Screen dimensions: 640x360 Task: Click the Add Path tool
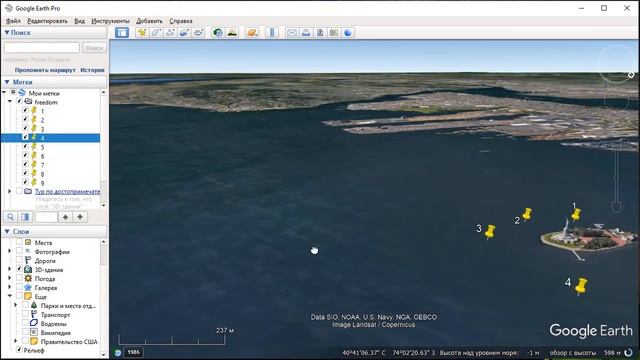pos(170,33)
